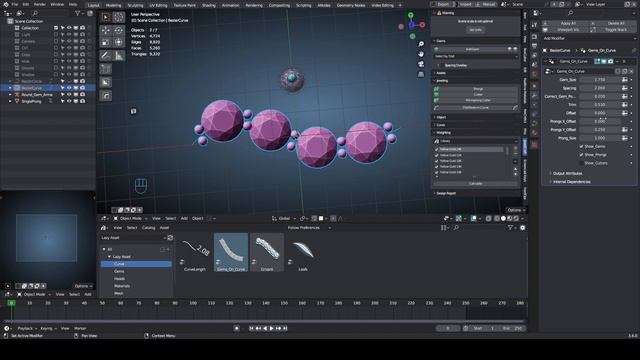This screenshot has width=640, height=360.
Task: Expand the BezierCurve outliner item
Action: (10, 88)
